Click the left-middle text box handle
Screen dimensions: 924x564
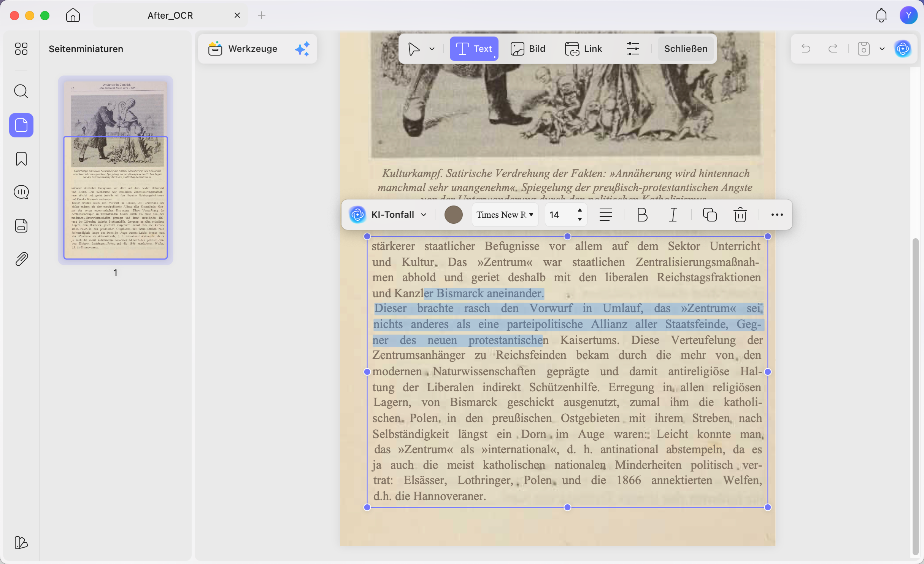(367, 372)
